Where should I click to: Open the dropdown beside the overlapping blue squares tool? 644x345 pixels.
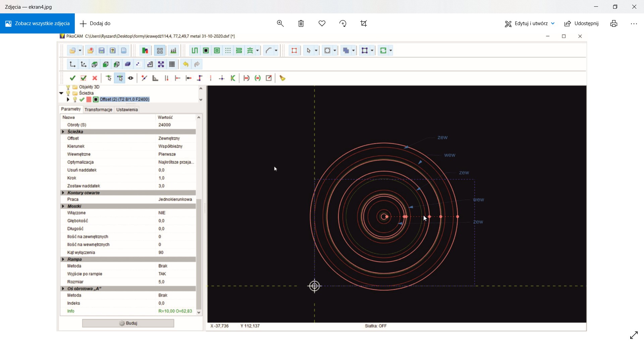[354, 51]
